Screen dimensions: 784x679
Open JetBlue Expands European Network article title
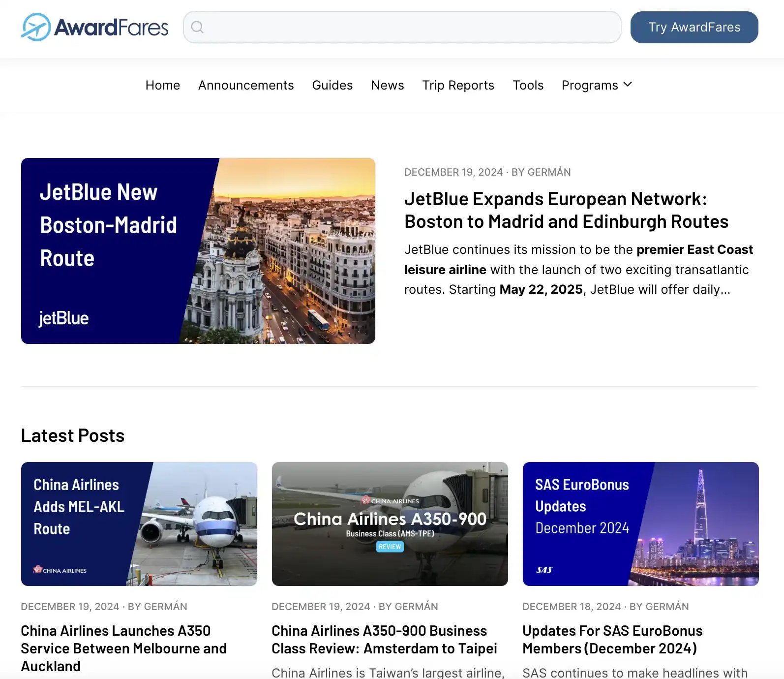(566, 210)
